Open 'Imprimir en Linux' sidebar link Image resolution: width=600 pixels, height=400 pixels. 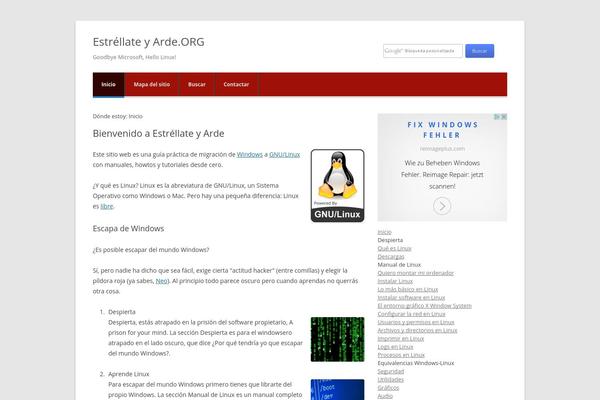(401, 339)
